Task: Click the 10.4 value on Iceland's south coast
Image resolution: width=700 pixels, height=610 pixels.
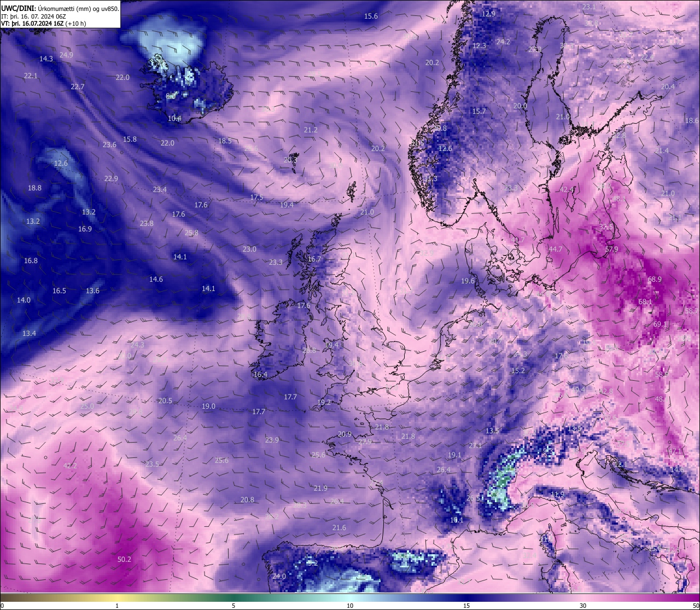Action: tap(174, 119)
